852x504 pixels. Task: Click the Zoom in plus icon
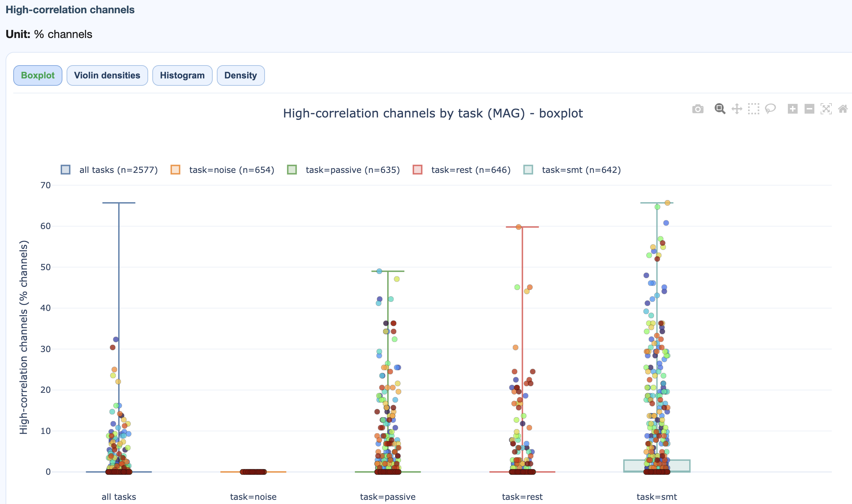[792, 109]
